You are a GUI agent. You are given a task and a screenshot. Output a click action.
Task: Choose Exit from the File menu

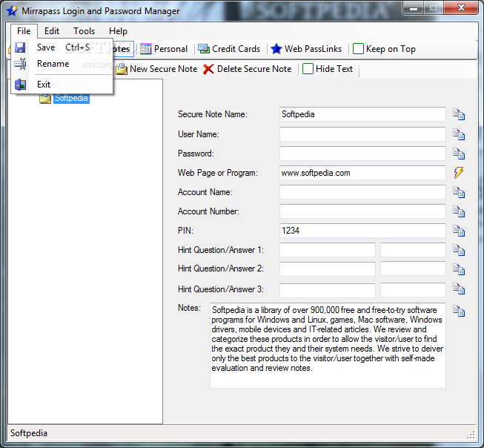click(x=62, y=85)
